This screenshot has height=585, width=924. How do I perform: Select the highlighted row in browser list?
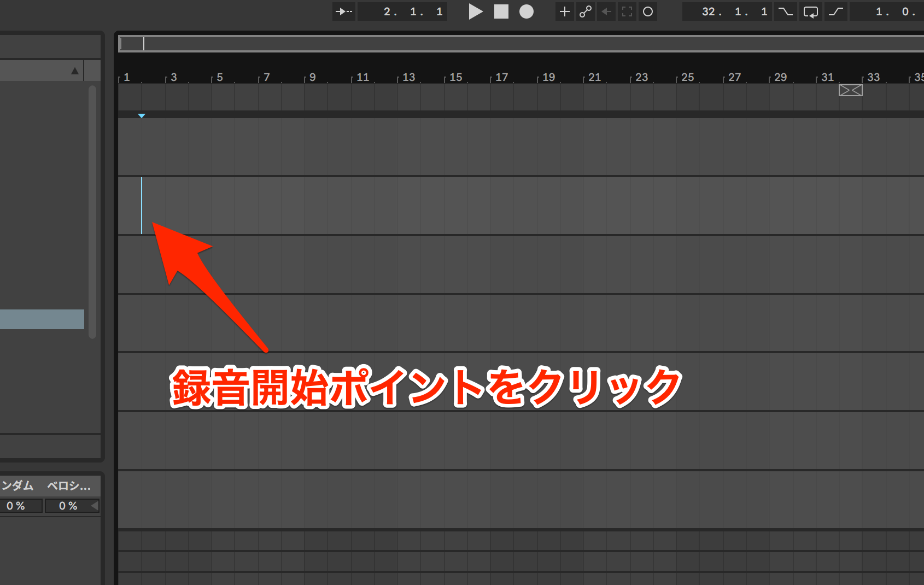click(x=42, y=319)
